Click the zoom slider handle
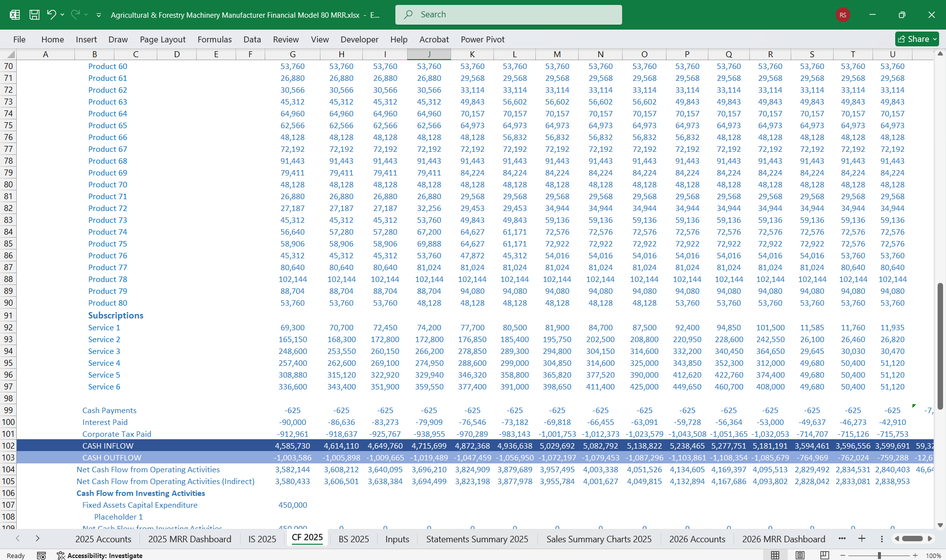946x560 pixels. point(879,556)
